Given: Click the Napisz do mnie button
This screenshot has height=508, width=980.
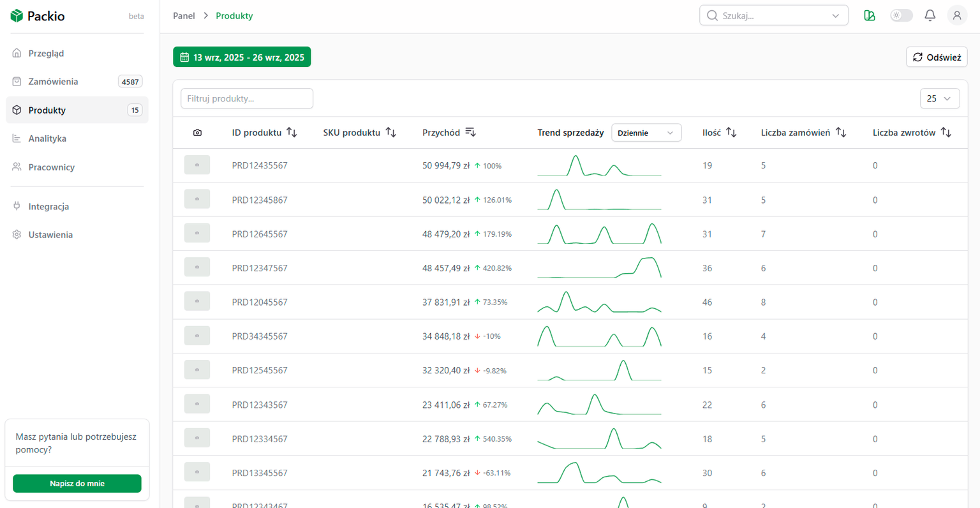Looking at the screenshot, I should click(77, 483).
